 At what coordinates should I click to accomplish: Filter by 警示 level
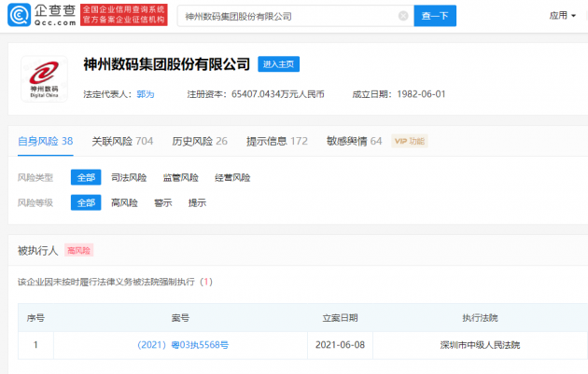163,202
